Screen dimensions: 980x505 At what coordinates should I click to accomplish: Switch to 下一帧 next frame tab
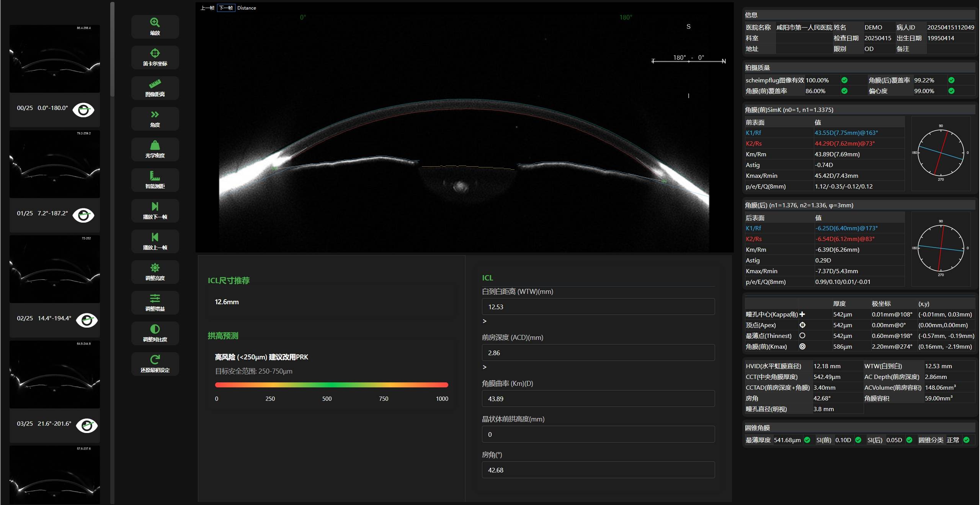(226, 8)
